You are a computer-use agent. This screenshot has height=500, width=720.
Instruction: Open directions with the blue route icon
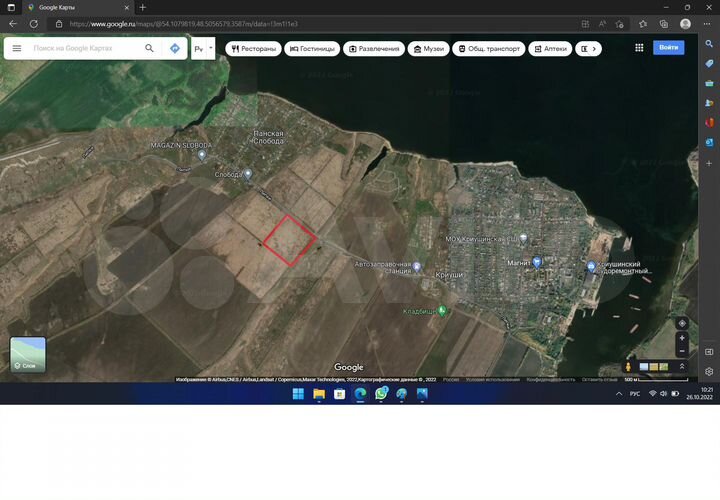point(175,48)
